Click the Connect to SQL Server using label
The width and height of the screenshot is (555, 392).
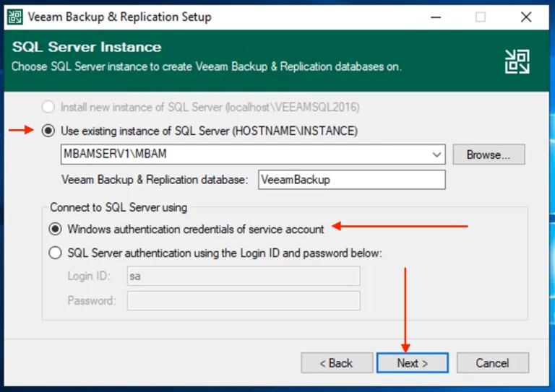[x=119, y=207]
